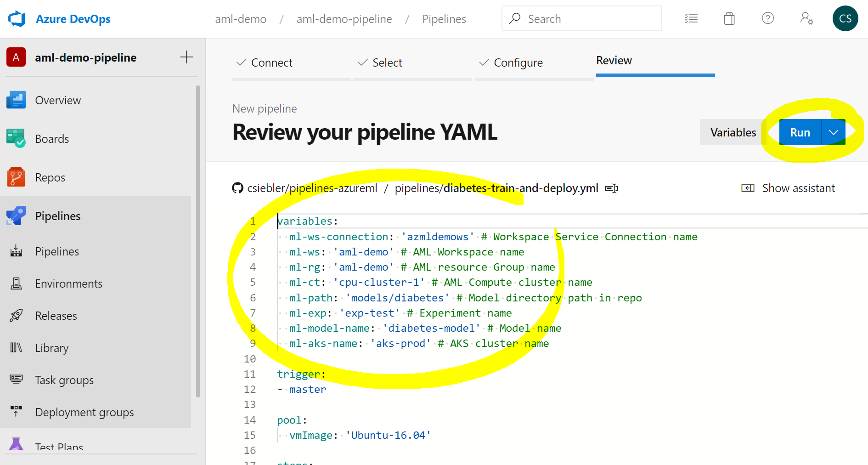The width and height of the screenshot is (868, 465).
Task: Click the rename file icon
Action: click(x=611, y=188)
